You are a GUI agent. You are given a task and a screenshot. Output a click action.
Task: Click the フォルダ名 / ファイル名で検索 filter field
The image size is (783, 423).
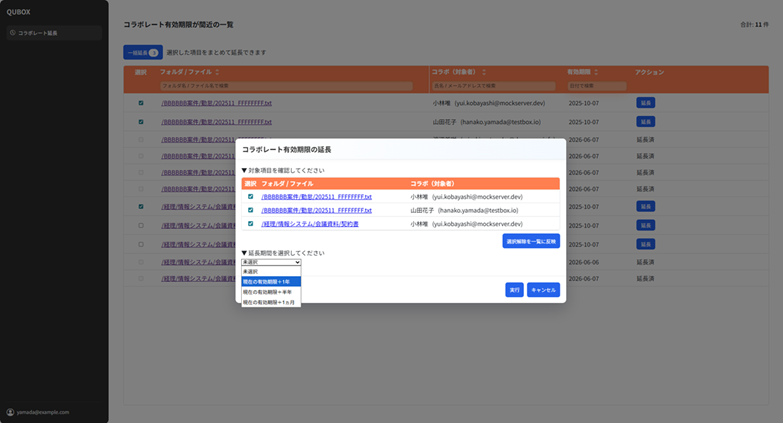click(x=287, y=86)
